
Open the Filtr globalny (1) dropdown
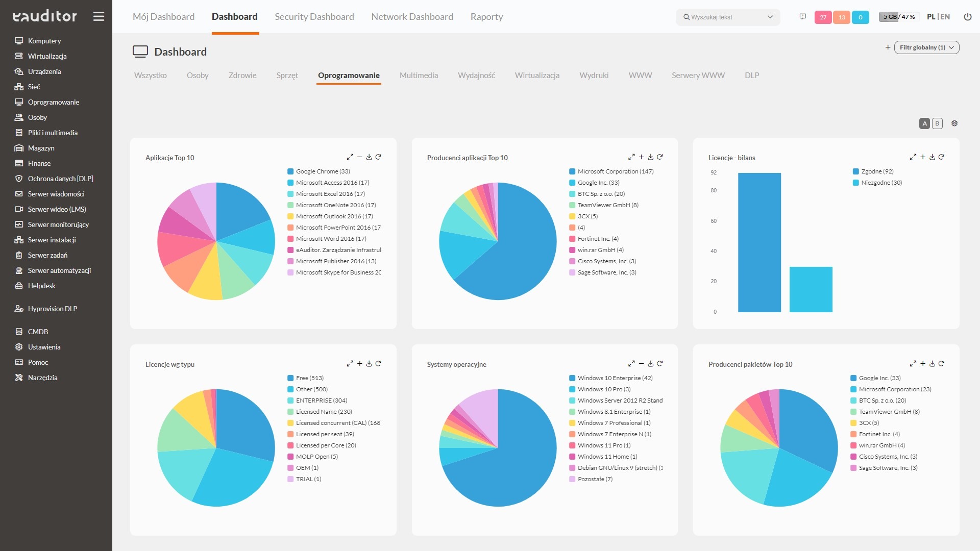point(926,47)
